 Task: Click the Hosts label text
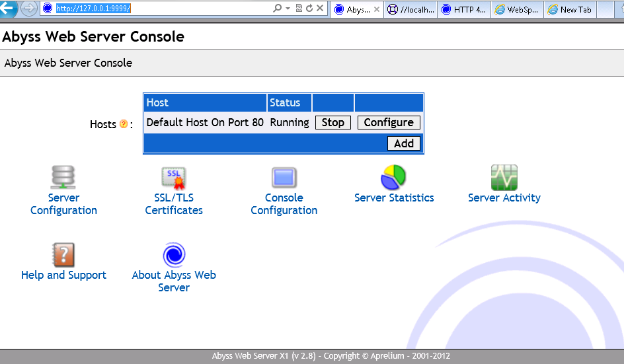(102, 124)
